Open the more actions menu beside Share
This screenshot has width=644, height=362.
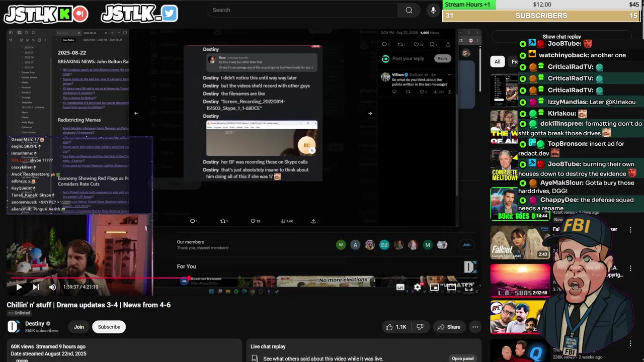[x=475, y=327]
